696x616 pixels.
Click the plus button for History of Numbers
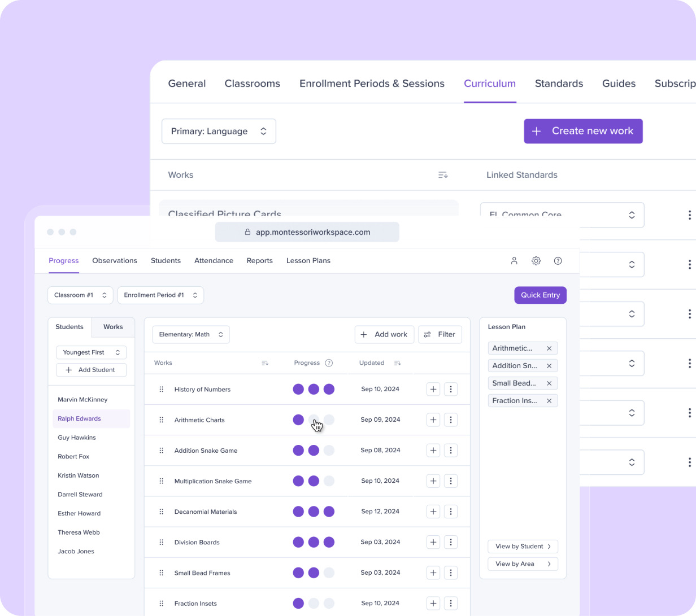click(433, 389)
